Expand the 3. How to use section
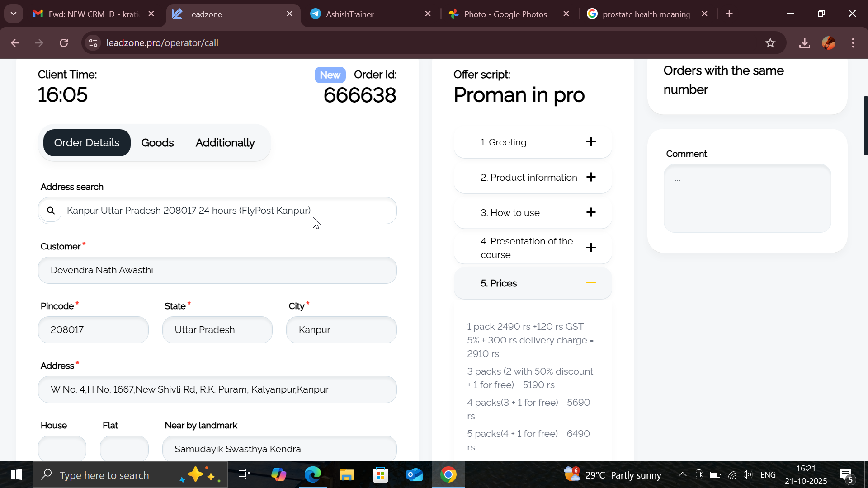The image size is (868, 488). [x=533, y=213]
